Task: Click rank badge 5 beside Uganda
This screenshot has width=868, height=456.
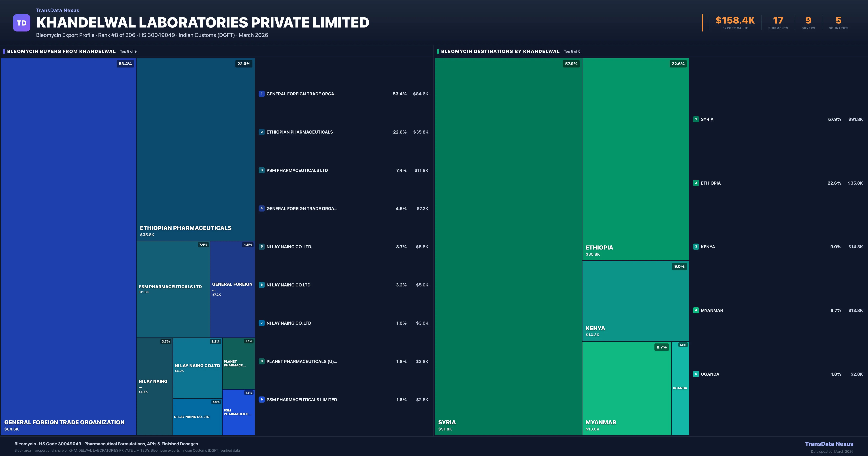Action: click(x=696, y=374)
